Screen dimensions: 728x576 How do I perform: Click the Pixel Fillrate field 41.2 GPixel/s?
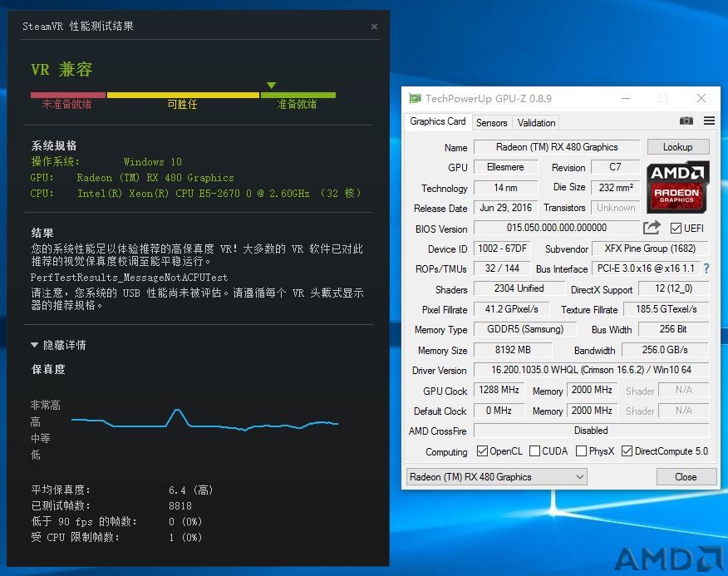pyautogui.click(x=511, y=309)
